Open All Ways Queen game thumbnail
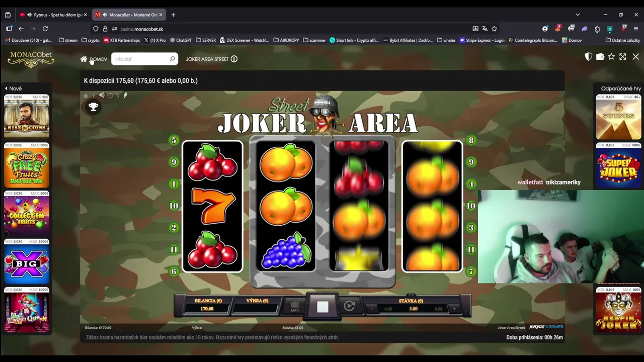The image size is (644, 362). point(27,309)
